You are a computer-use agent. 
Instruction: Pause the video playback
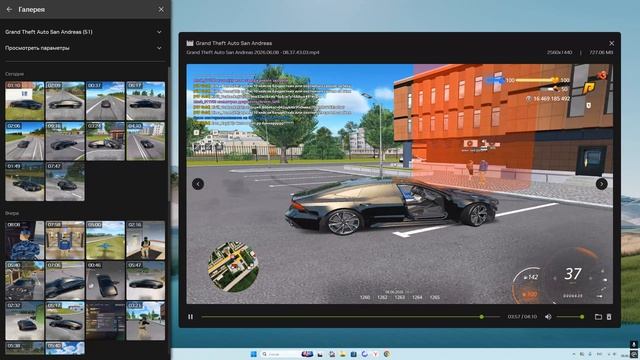[191, 317]
